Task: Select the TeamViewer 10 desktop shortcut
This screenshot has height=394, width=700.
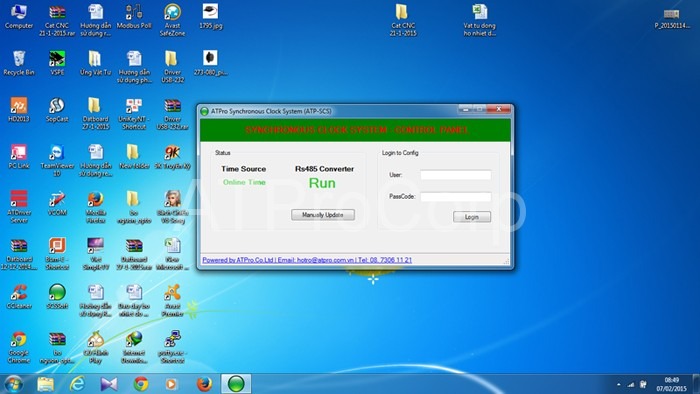Action: [x=57, y=161]
